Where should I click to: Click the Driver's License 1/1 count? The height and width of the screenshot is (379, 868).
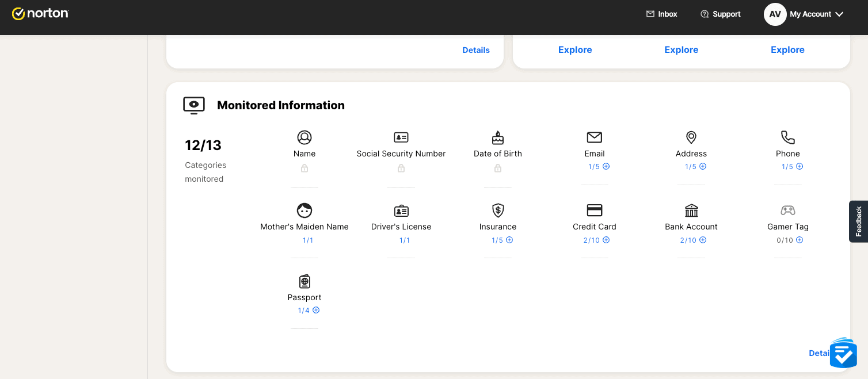tap(405, 240)
